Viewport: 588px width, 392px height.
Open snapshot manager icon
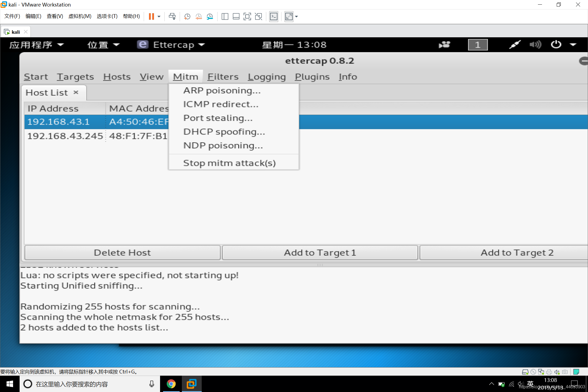(210, 16)
